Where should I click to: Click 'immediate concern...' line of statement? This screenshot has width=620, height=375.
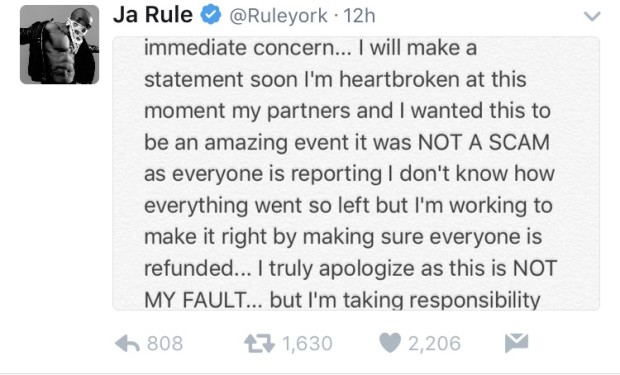point(248,48)
